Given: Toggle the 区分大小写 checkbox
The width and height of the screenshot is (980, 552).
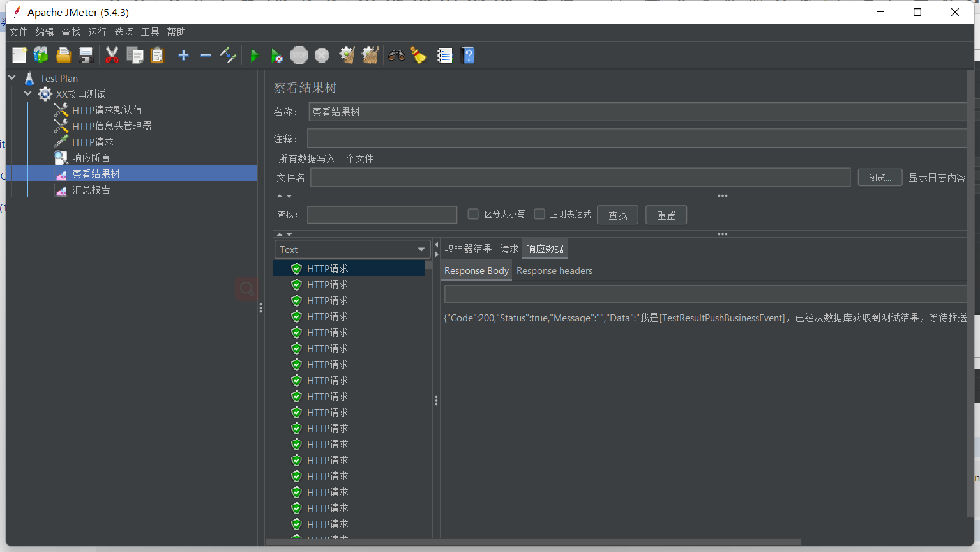Looking at the screenshot, I should pos(473,214).
